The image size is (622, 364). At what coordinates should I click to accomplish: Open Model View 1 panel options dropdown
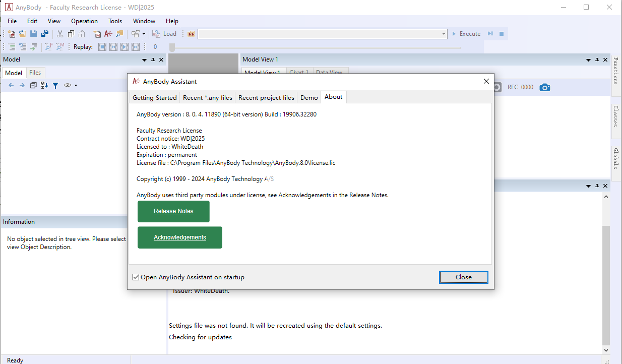pos(588,59)
